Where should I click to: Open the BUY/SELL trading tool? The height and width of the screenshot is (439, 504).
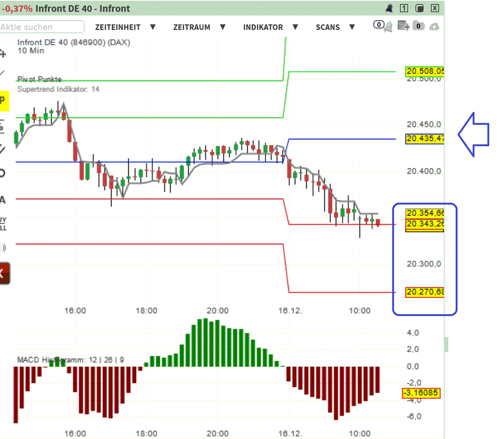[3, 223]
